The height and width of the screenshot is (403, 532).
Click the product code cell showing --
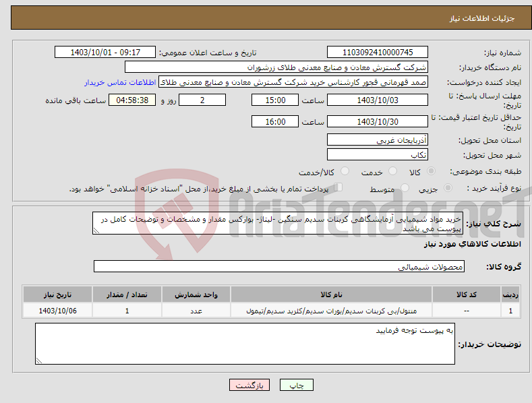(467, 311)
